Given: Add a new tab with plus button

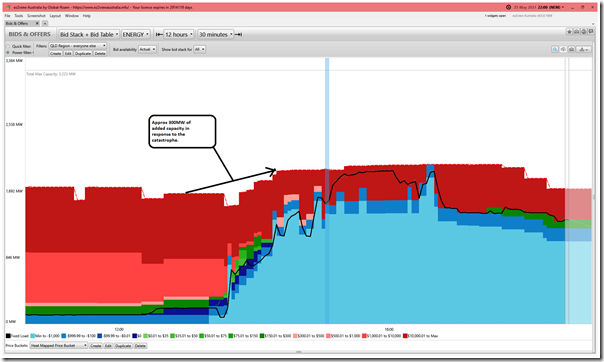Looking at the screenshot, I should pos(45,23).
